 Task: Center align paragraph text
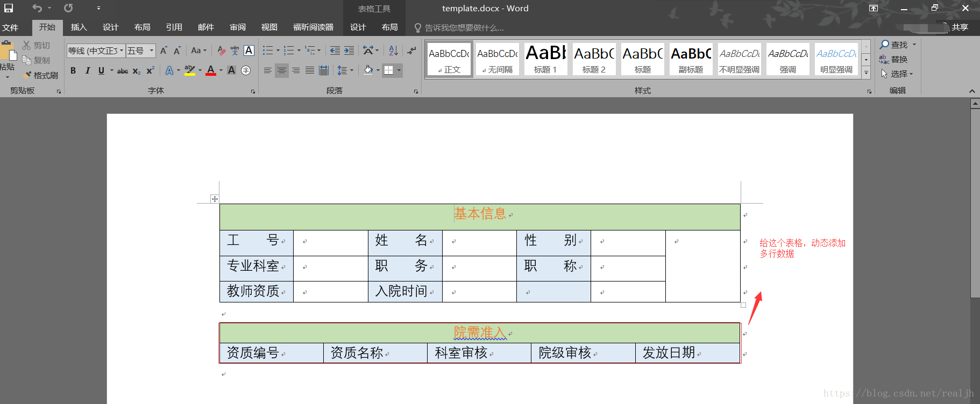pos(282,70)
